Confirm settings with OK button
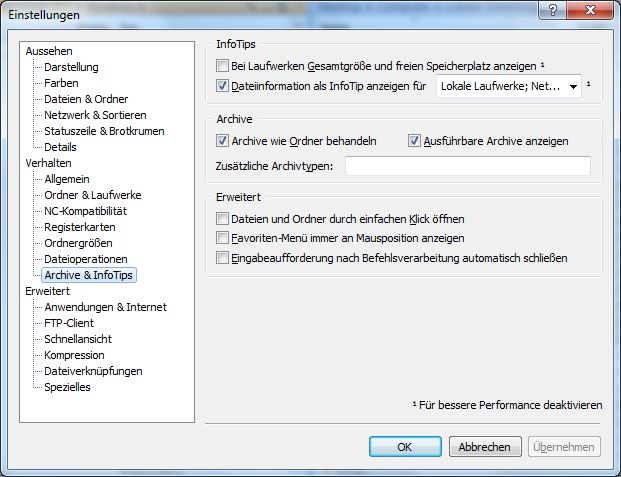Image resolution: width=621 pixels, height=477 pixels. coord(405,447)
